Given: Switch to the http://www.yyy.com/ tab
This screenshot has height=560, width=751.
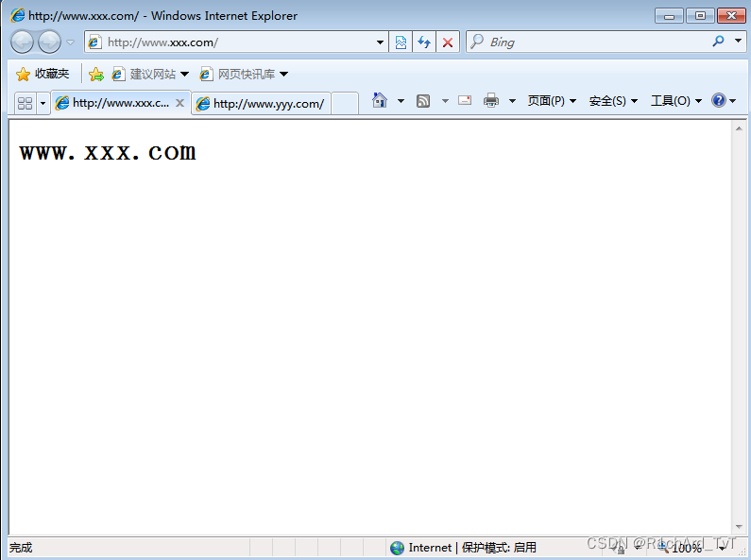Looking at the screenshot, I should [261, 103].
